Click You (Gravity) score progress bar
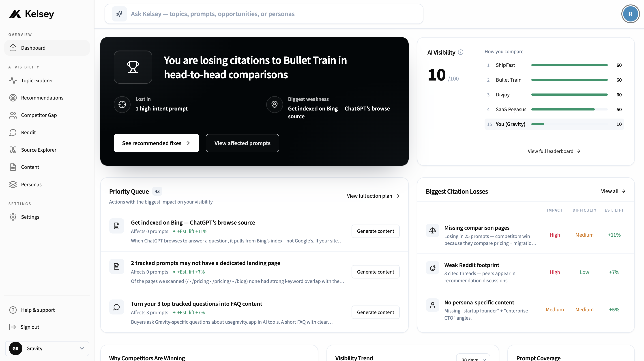Screen dimensions: 644x361 569,124
